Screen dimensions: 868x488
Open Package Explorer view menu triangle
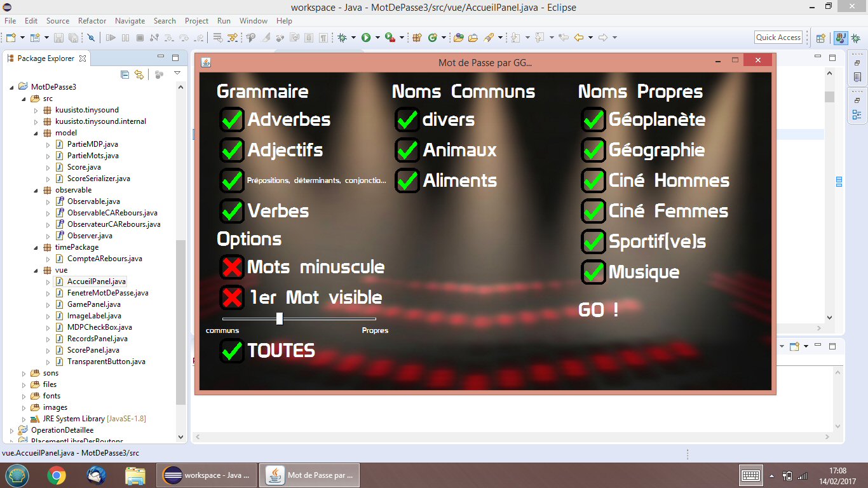click(x=177, y=74)
